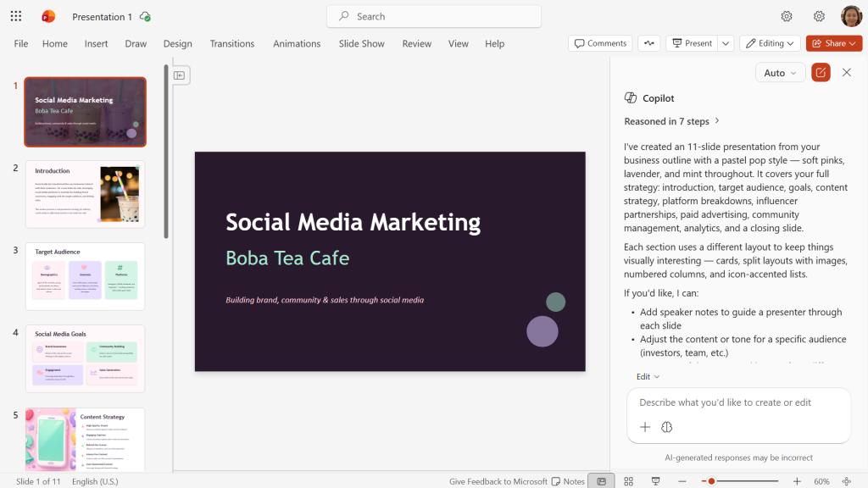The height and width of the screenshot is (488, 868).
Task: Open the user profile picture
Action: [851, 16]
